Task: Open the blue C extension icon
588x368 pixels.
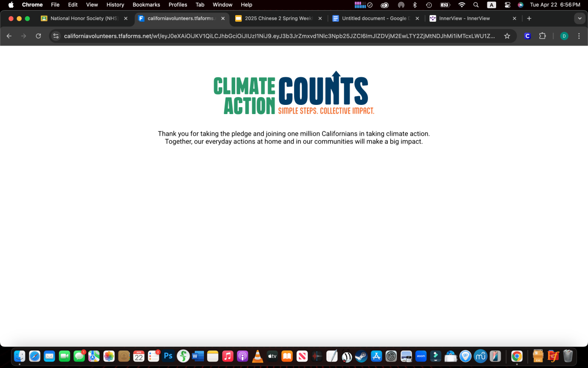Action: [527, 36]
